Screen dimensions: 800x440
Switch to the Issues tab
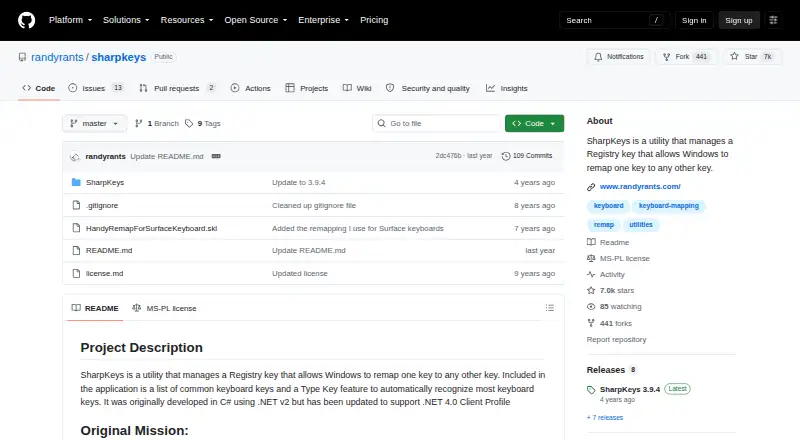pyautogui.click(x=95, y=88)
